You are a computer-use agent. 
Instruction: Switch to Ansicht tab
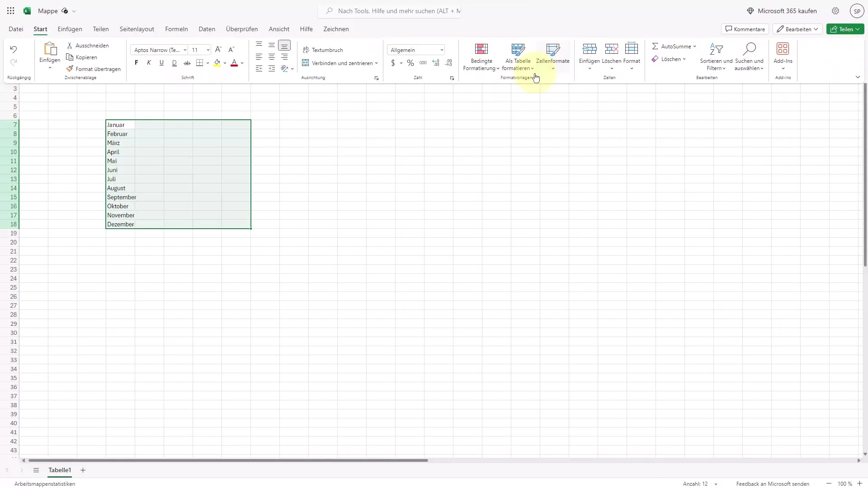(279, 29)
